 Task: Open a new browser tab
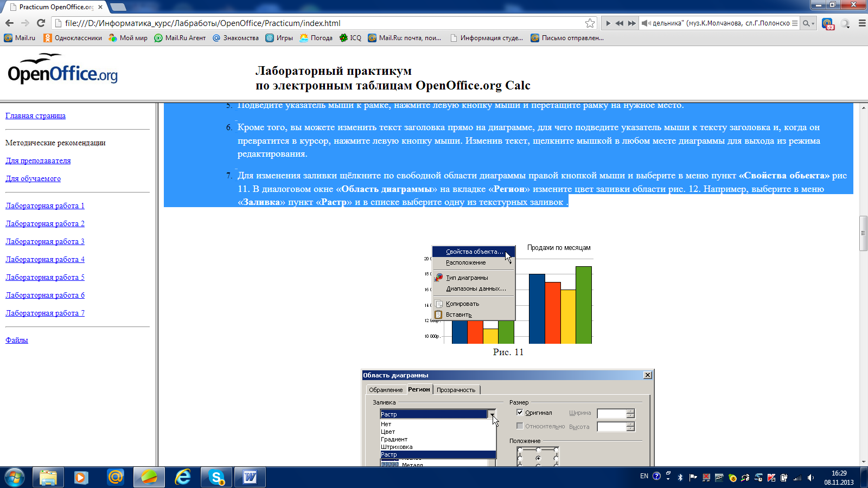click(118, 7)
